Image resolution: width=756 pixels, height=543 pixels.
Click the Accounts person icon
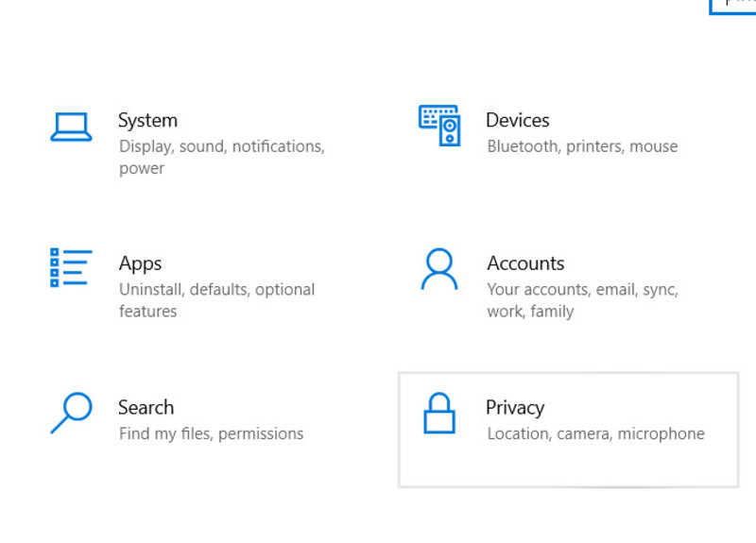point(439,269)
